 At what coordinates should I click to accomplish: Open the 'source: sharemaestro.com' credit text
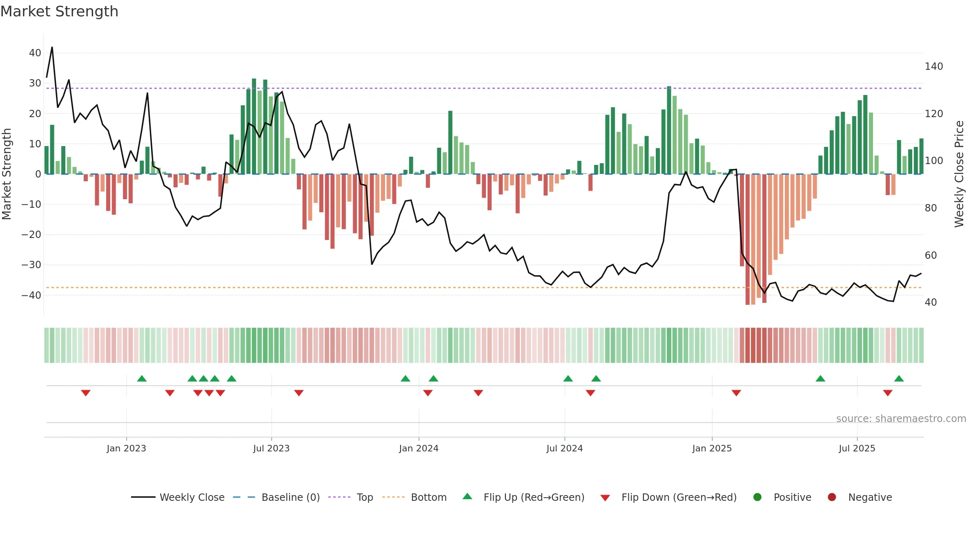(x=901, y=418)
